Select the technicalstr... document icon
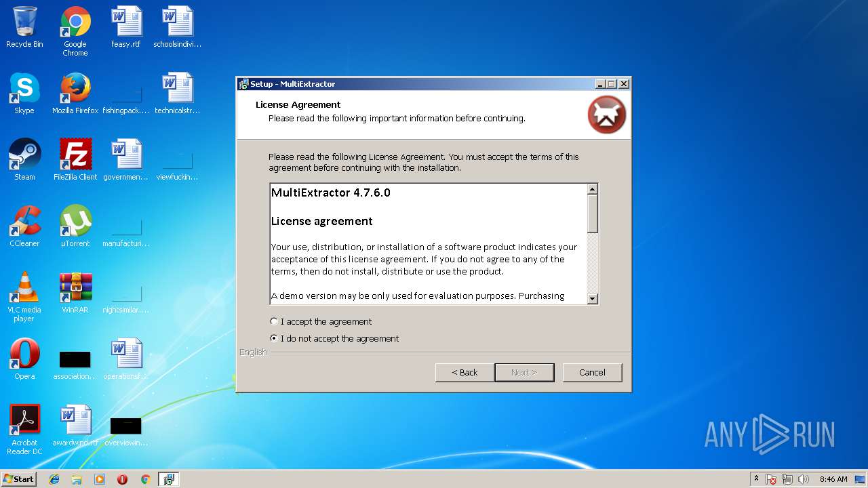 177,94
